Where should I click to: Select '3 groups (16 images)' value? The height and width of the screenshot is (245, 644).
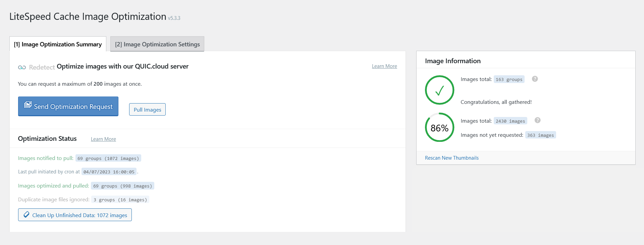click(x=120, y=200)
